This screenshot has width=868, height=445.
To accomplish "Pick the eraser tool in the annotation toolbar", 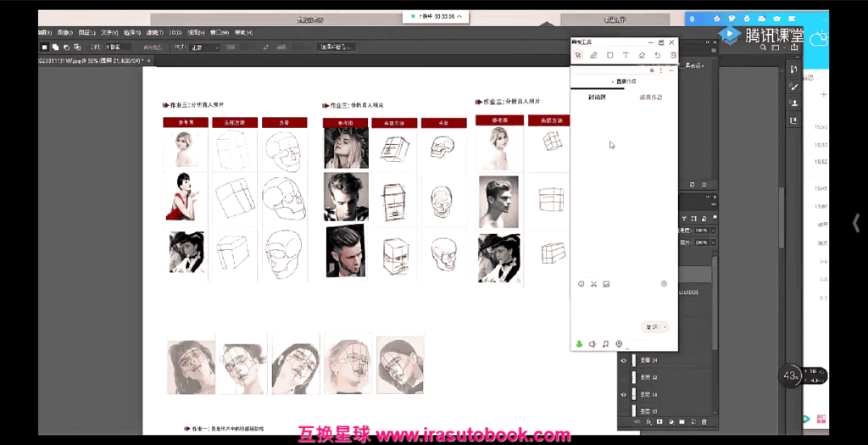I will (x=643, y=55).
